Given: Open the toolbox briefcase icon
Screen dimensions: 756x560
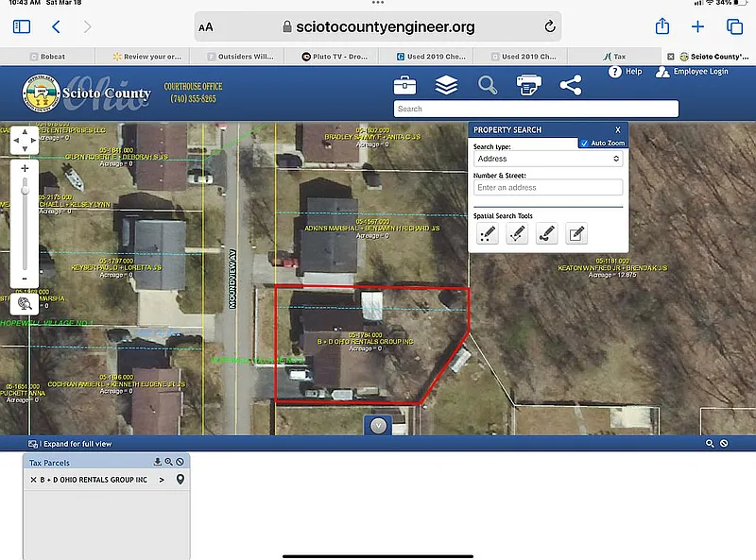Looking at the screenshot, I should [404, 86].
